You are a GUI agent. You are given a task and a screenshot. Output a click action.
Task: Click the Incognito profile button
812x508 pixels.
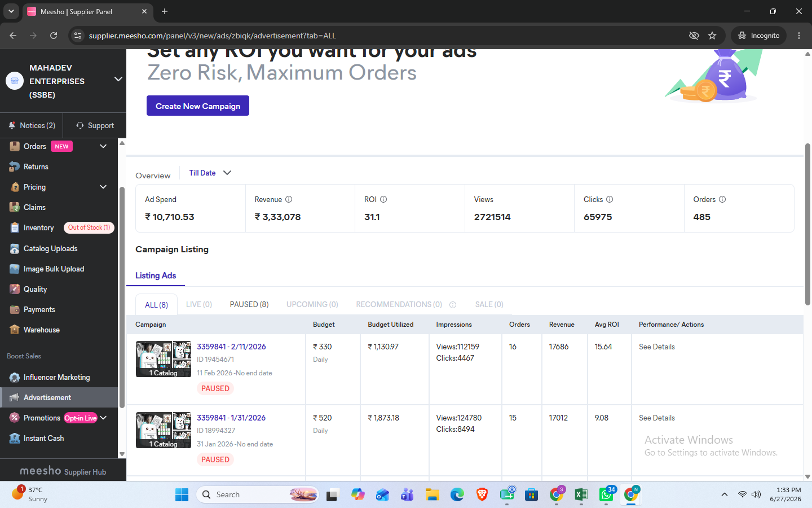pyautogui.click(x=759, y=36)
